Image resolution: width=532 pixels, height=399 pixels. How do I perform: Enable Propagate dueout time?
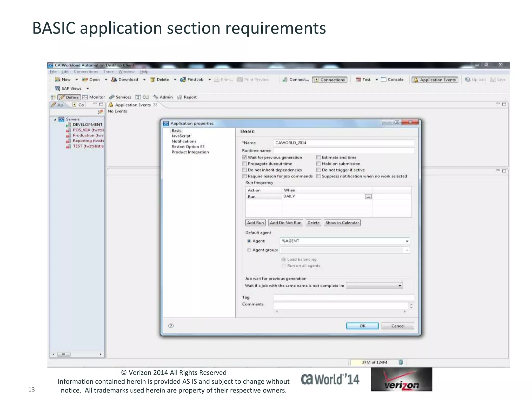point(244,164)
